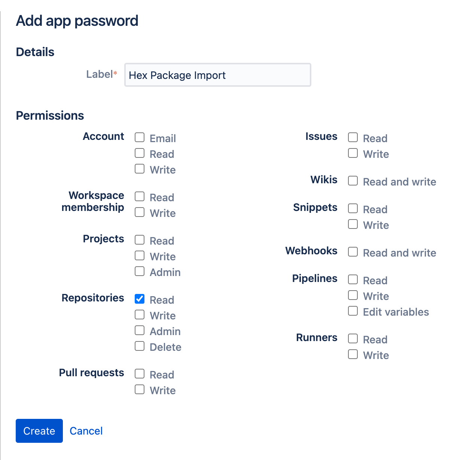Enable Read access for Pull requests
This screenshot has height=460, width=476.
coord(139,374)
